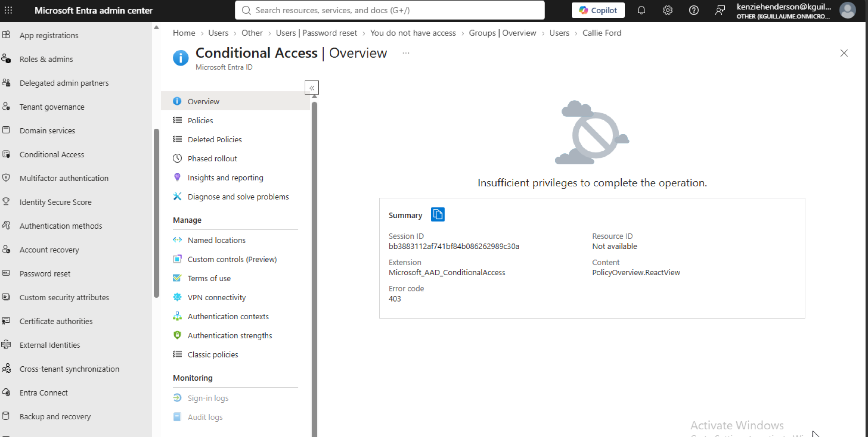Image resolution: width=868 pixels, height=437 pixels.
Task: Click the Tenant governance icon
Action: [x=6, y=106]
